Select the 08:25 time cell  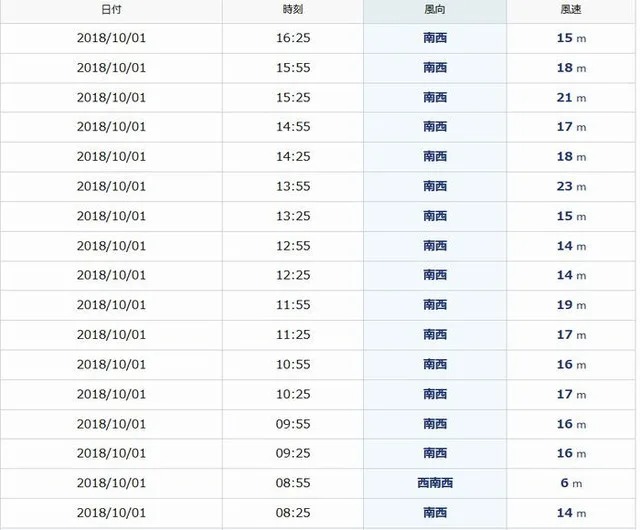(x=293, y=513)
